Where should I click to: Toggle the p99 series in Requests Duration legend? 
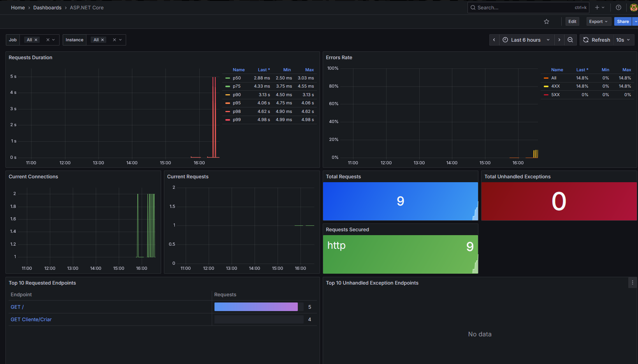[x=236, y=120]
